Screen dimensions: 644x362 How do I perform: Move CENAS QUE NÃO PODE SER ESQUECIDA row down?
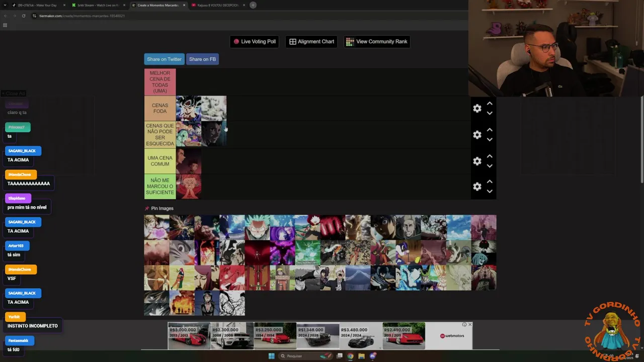point(490,139)
